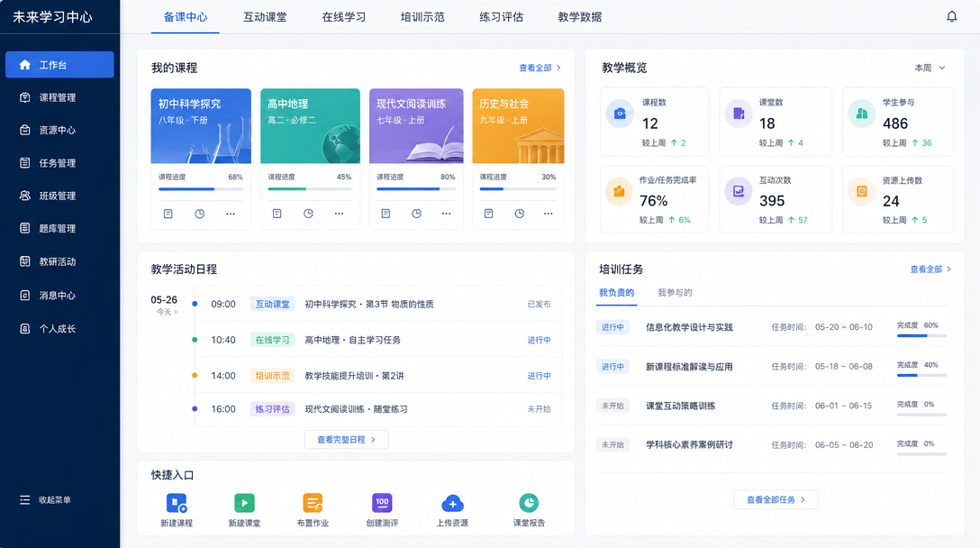Click 初中科学探究 68% progress bar
The height and width of the screenshot is (548, 980).
[201, 189]
